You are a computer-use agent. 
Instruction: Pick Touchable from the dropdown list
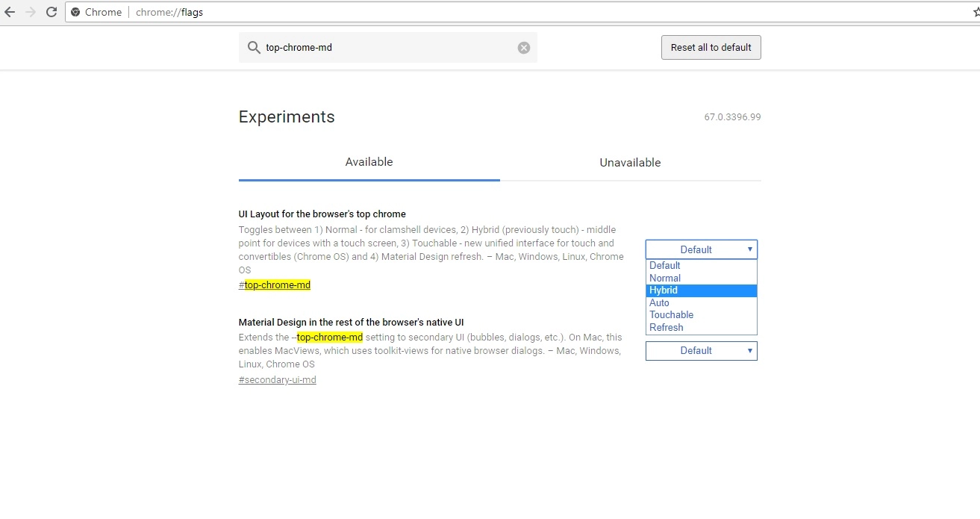701,315
